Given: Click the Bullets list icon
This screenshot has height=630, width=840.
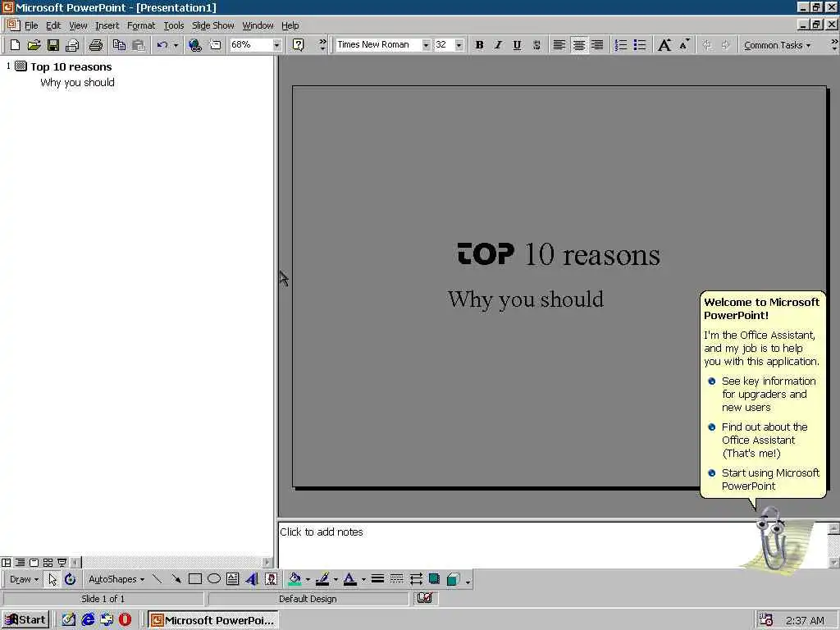Looking at the screenshot, I should click(x=640, y=45).
